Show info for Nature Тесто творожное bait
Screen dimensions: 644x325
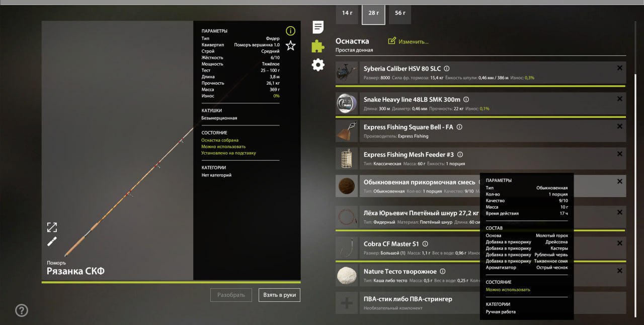click(442, 272)
